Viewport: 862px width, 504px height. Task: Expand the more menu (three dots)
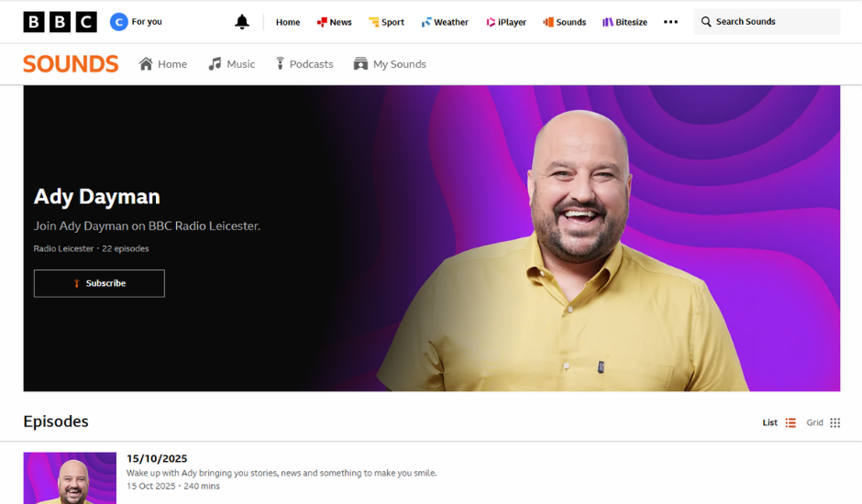(670, 22)
